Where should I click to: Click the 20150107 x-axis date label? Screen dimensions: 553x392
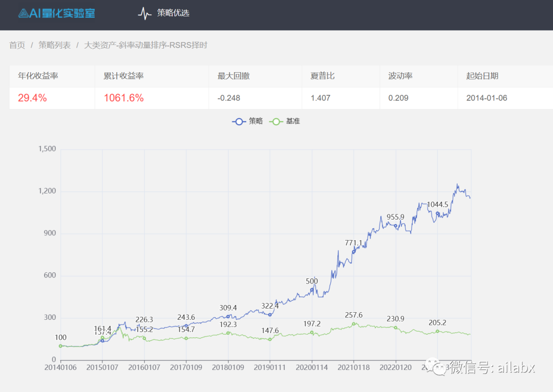pos(102,367)
